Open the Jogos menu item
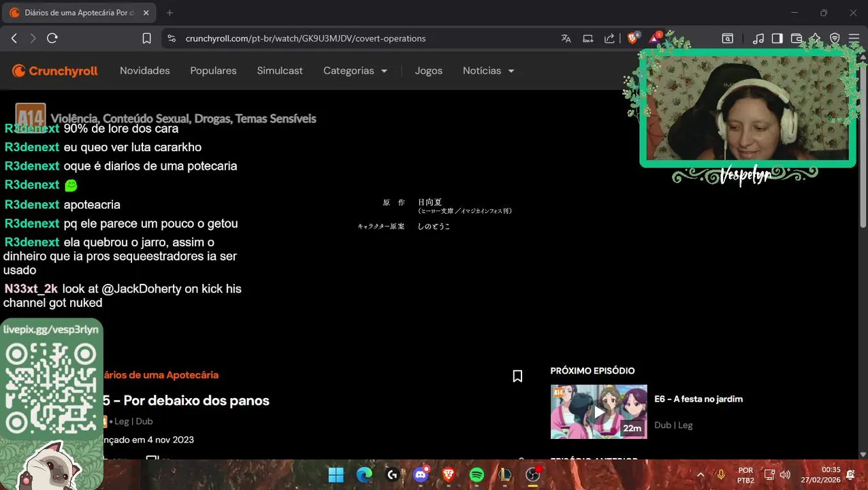 tap(429, 71)
